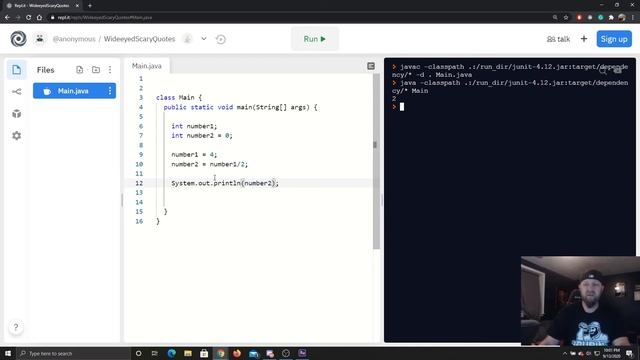Click the Files panel heading text
This screenshot has width=640, height=360.
[x=45, y=70]
